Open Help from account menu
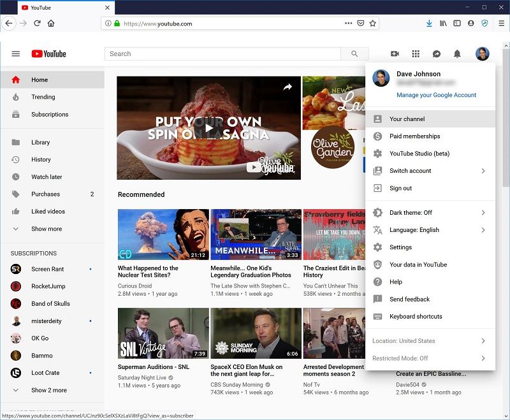 (x=430, y=282)
